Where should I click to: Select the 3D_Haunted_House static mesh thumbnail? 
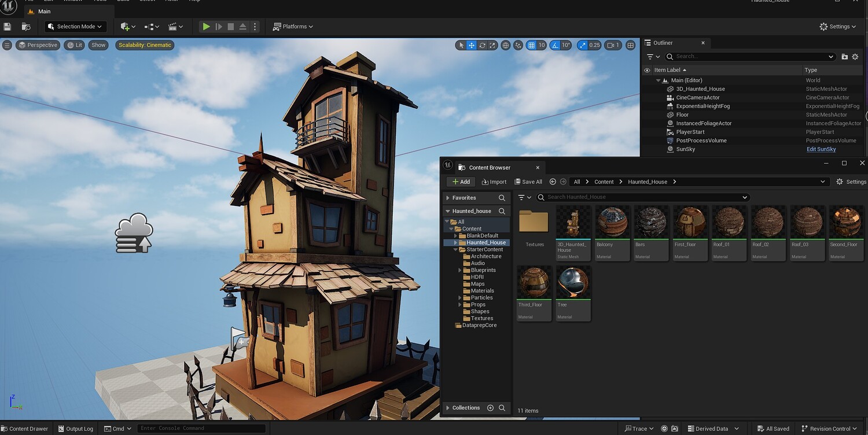(x=573, y=233)
